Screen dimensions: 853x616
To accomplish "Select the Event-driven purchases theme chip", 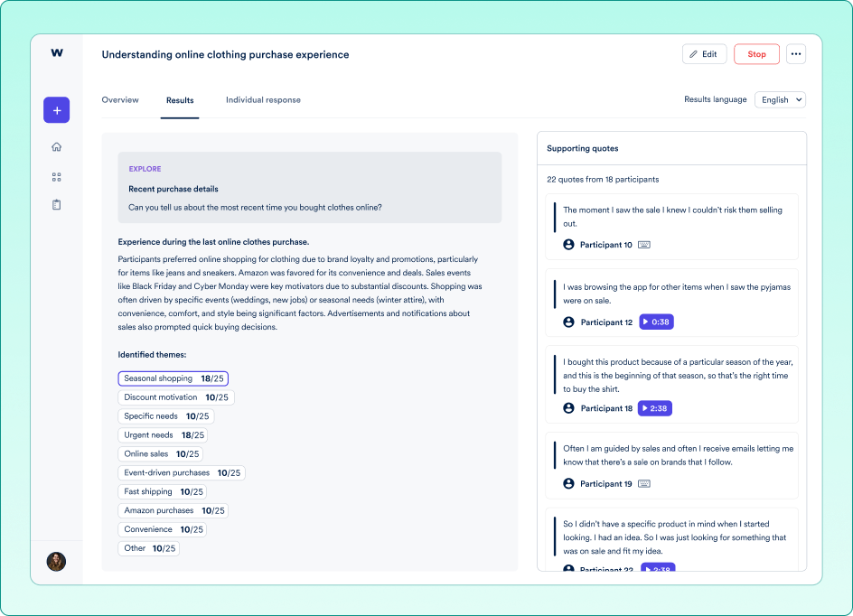I will pos(182,473).
